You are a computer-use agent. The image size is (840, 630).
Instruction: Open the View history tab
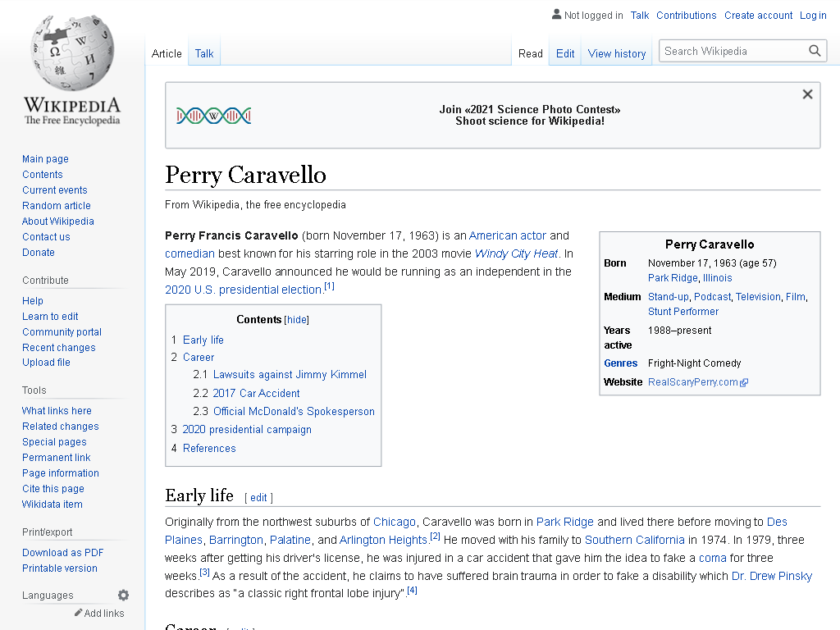point(617,53)
